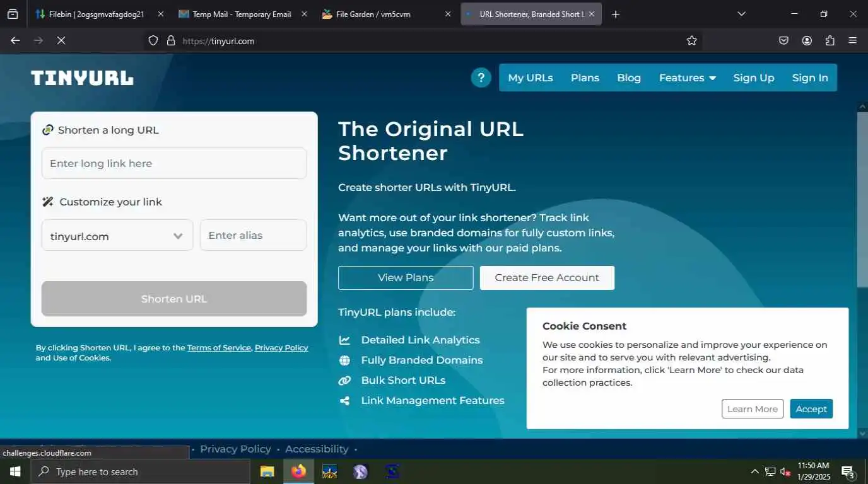Accept the cookie consent
This screenshot has height=484, width=868.
811,409
